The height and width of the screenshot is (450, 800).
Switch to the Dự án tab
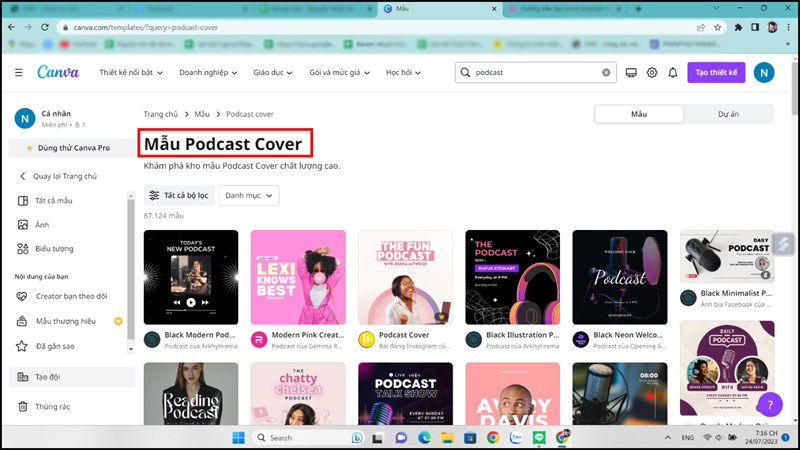tap(728, 114)
